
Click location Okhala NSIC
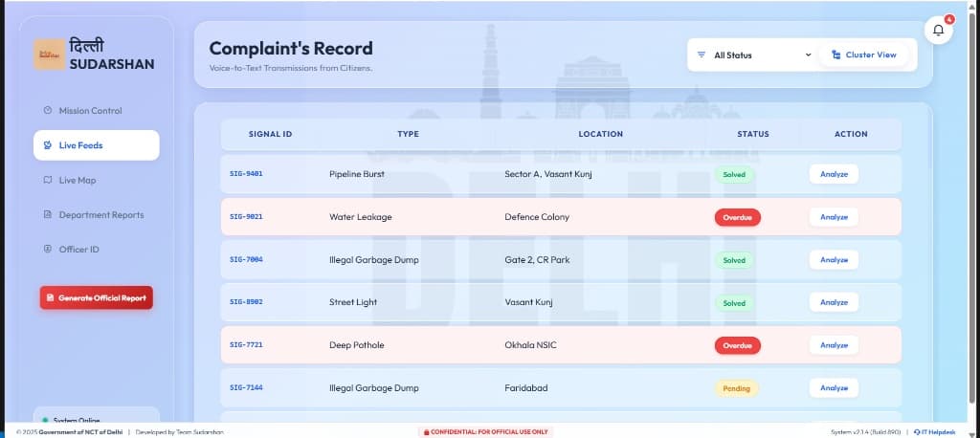pyautogui.click(x=530, y=345)
